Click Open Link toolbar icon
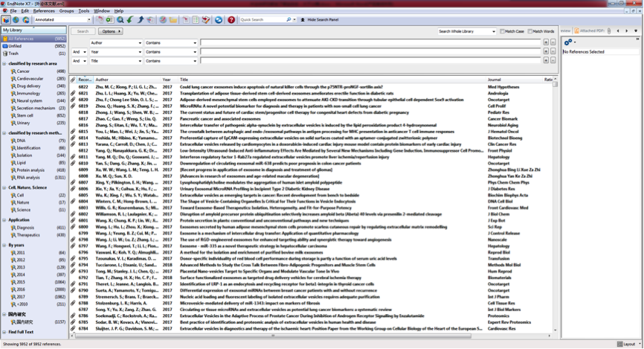The height and width of the screenshot is (349, 644). click(163, 20)
